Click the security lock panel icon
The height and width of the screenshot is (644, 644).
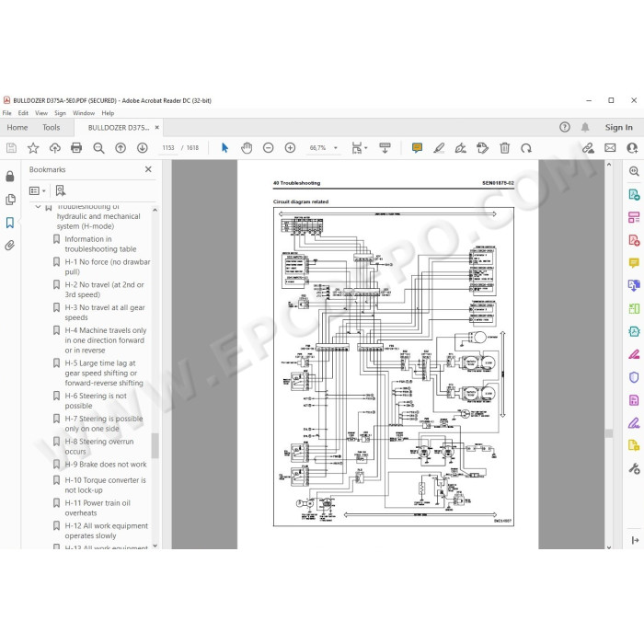pos(10,177)
